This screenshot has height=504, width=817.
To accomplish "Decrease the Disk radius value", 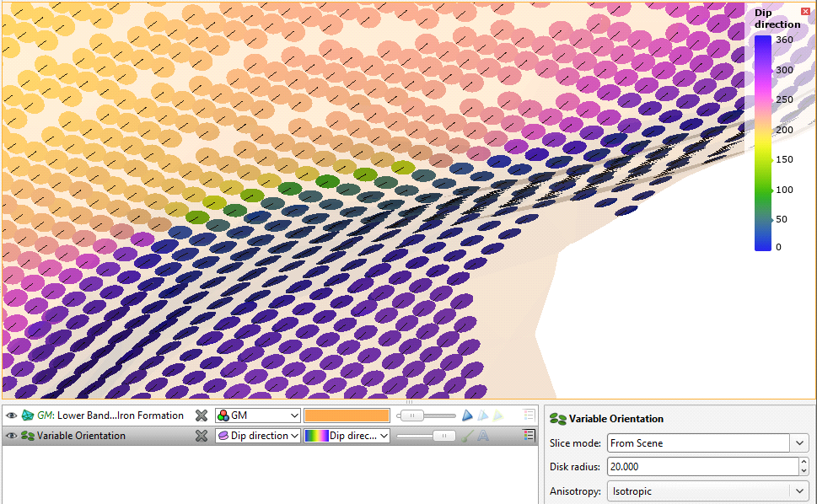I will pyautogui.click(x=804, y=471).
